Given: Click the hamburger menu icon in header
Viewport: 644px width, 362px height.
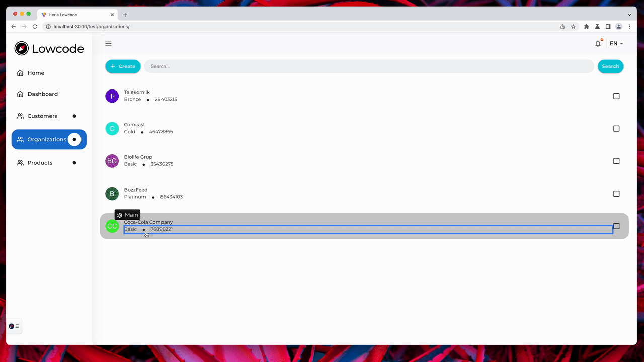Looking at the screenshot, I should 108,44.
